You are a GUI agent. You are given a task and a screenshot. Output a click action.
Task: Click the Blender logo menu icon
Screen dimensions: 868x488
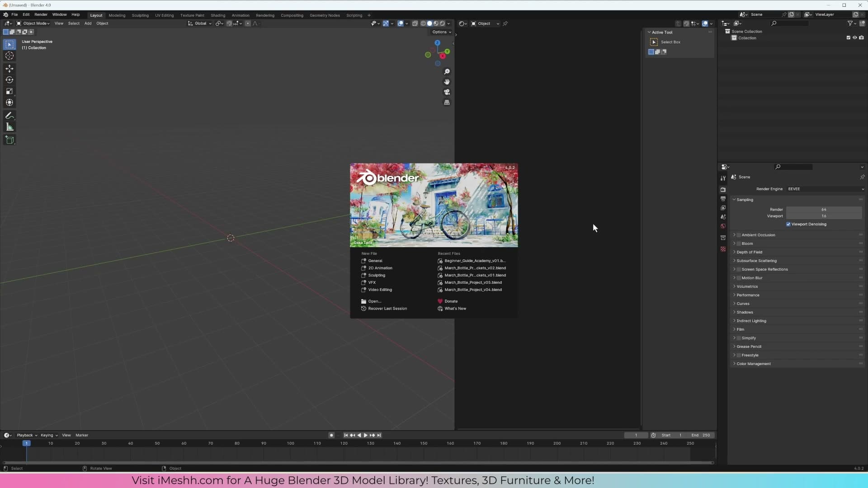pyautogui.click(x=5, y=14)
